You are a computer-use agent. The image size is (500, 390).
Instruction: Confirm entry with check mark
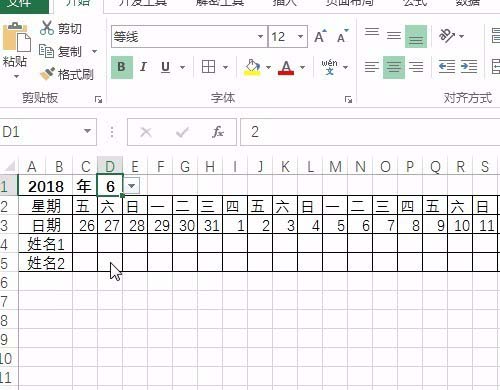(x=182, y=132)
